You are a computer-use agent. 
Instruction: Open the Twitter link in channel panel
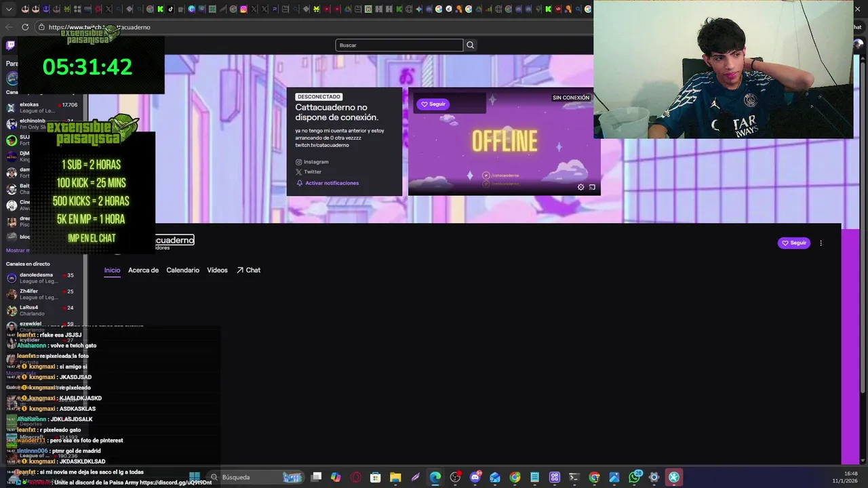308,172
